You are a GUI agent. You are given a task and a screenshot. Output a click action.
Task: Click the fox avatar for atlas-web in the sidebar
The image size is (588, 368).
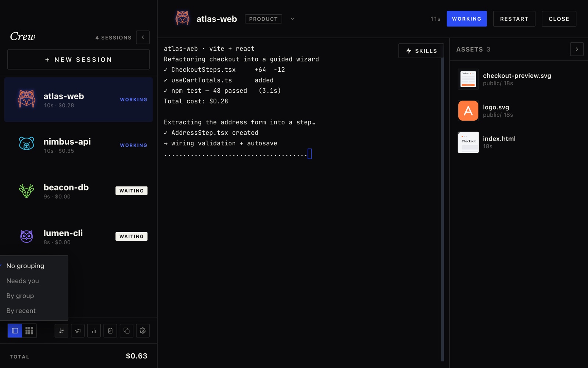26,99
